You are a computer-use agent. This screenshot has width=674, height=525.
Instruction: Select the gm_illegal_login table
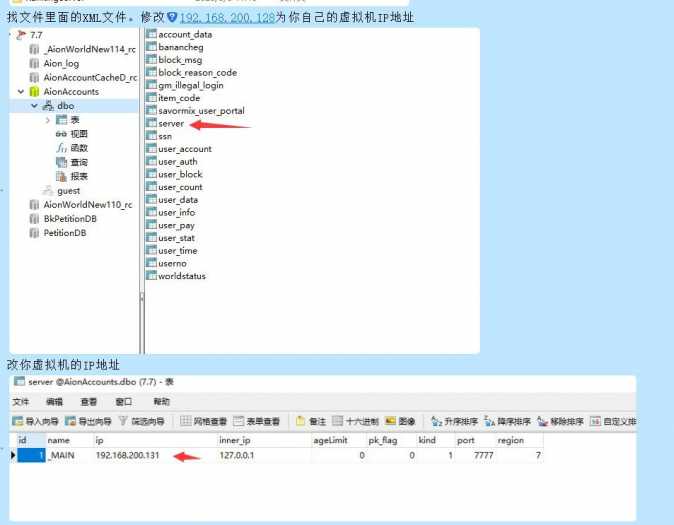click(x=185, y=85)
